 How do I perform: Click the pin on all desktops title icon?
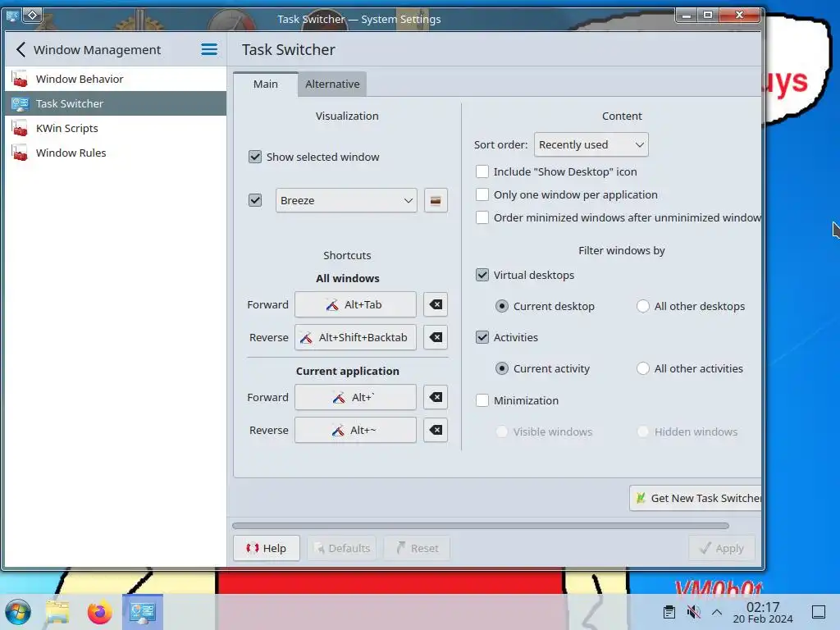pyautogui.click(x=32, y=16)
